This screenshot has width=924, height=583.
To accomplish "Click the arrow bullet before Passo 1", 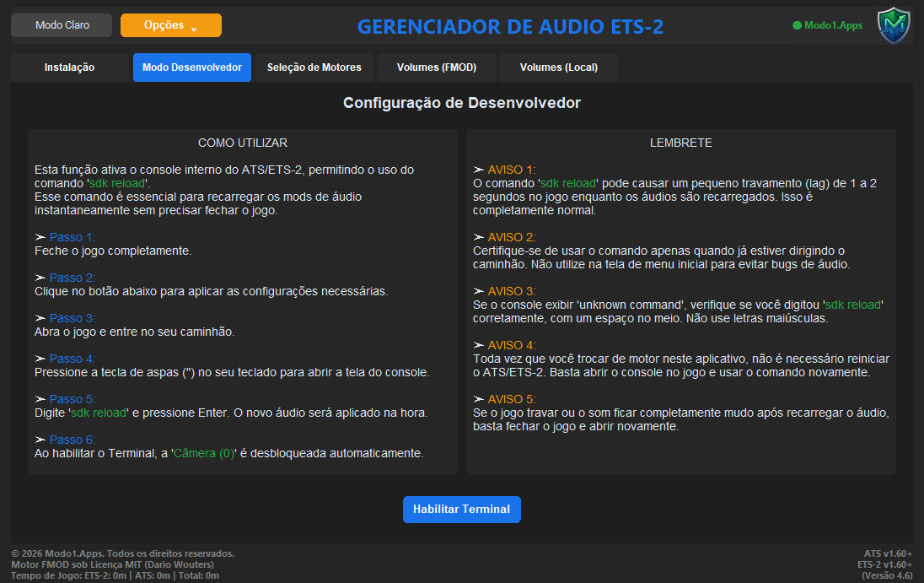I will coord(40,237).
